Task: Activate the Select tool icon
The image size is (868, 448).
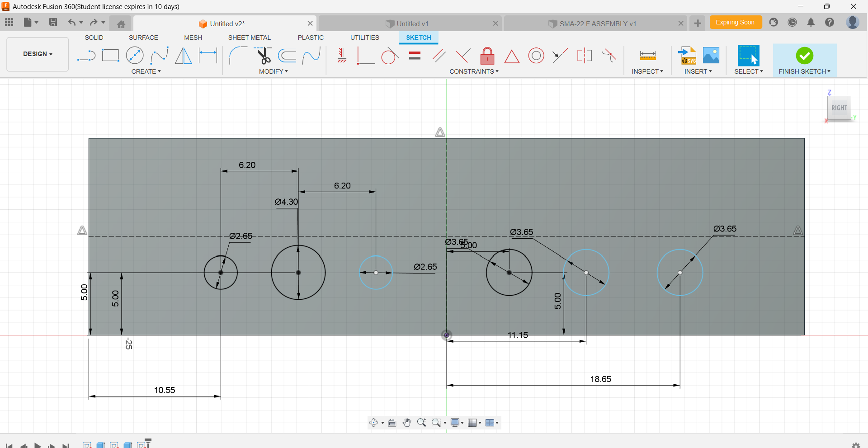Action: 749,56
